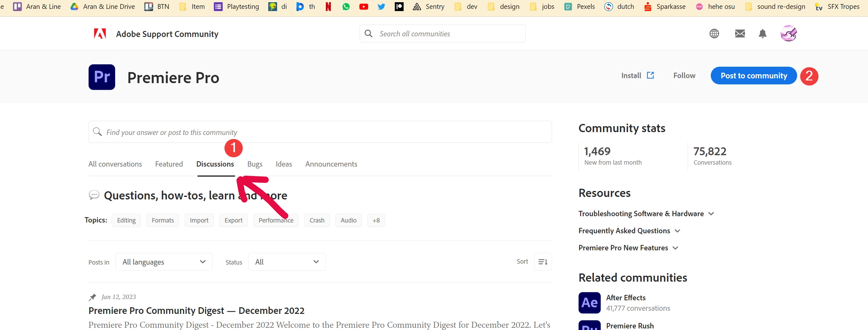868x330 pixels.
Task: Filter by the Performance topic
Action: click(x=276, y=220)
